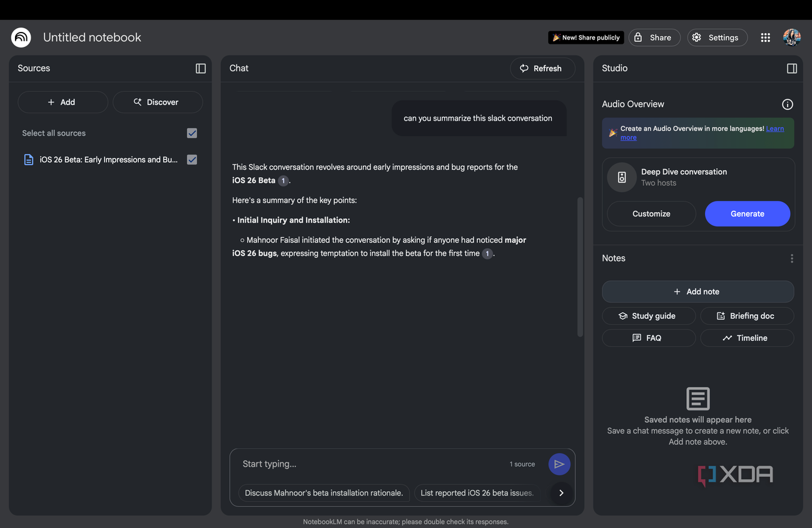
Task: Open notebook Settings
Action: pos(718,38)
